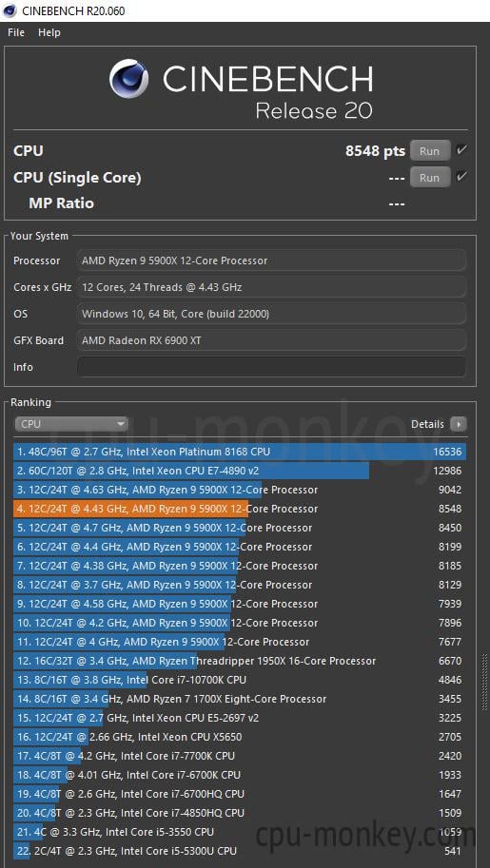This screenshot has width=490, height=868.
Task: Click the Cinebench title bar app icon
Action: [10, 10]
